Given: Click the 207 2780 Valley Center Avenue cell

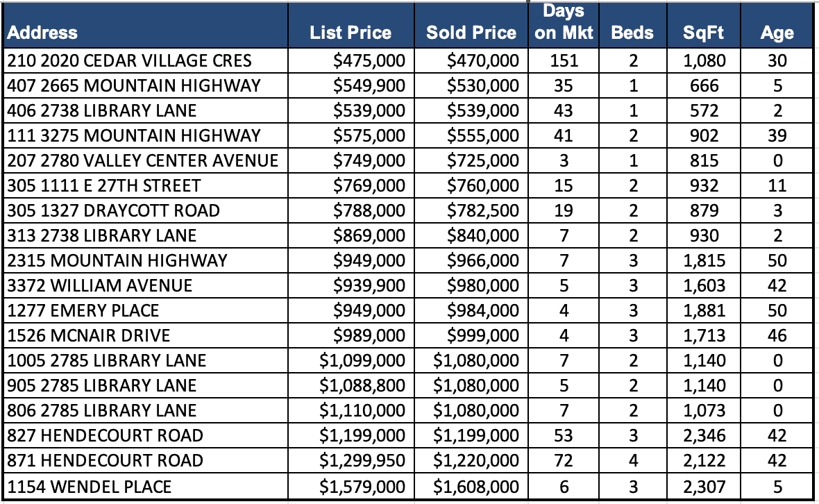Looking at the screenshot, I should point(142,160).
